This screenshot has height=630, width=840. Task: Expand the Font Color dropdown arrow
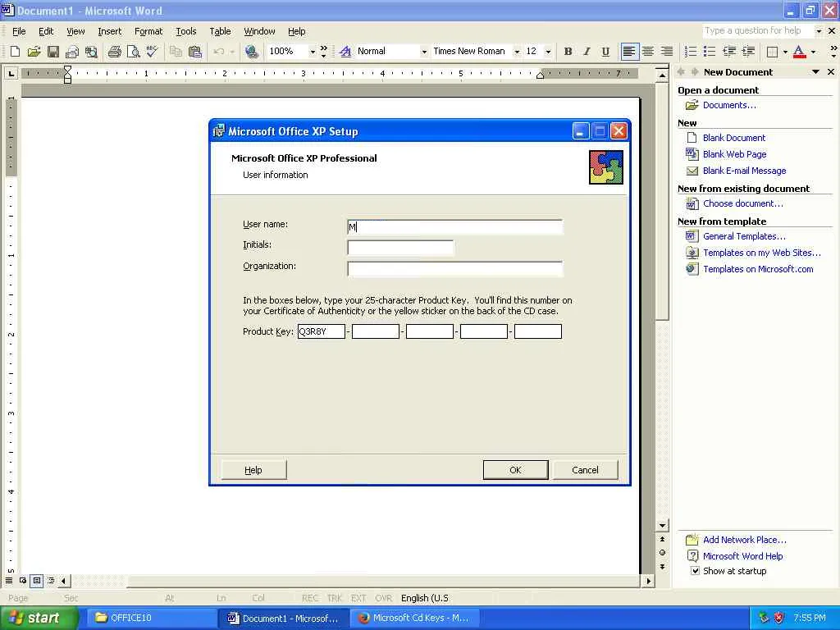click(813, 52)
